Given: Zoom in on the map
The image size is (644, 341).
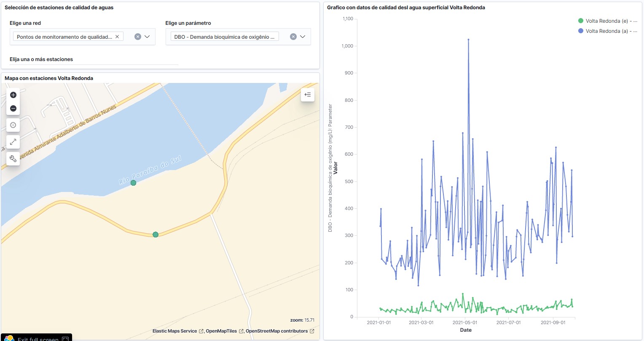Looking at the screenshot, I should pos(13,95).
